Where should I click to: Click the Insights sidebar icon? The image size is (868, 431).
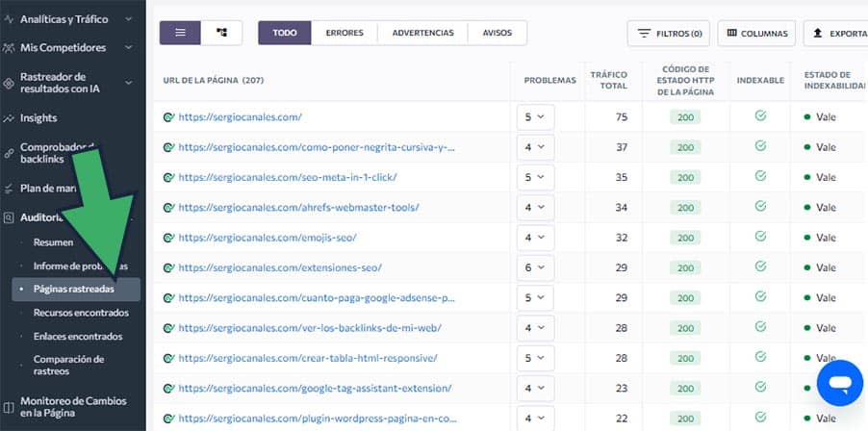[x=10, y=118]
